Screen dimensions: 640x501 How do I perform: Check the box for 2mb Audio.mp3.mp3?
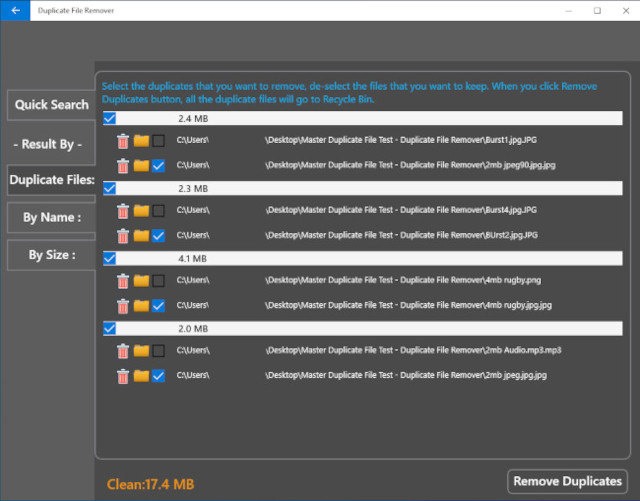(x=158, y=351)
